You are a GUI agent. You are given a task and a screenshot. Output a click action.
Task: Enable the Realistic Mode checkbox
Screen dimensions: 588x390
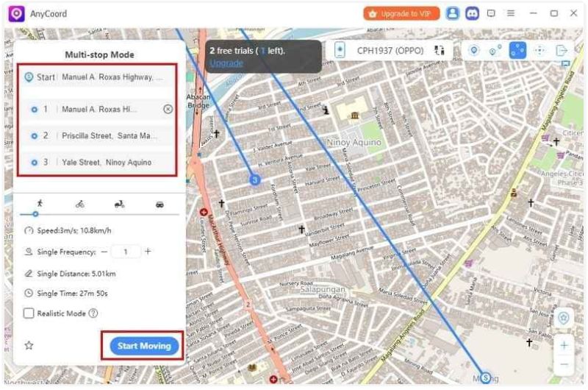[x=29, y=313]
